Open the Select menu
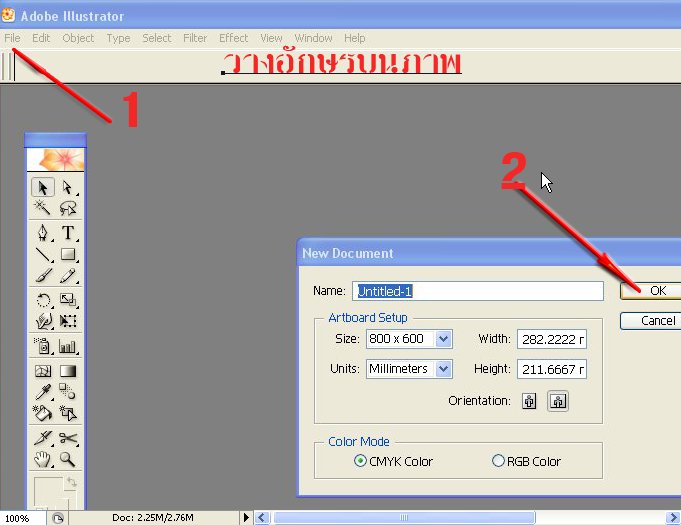This screenshot has height=525, width=681. pos(157,38)
